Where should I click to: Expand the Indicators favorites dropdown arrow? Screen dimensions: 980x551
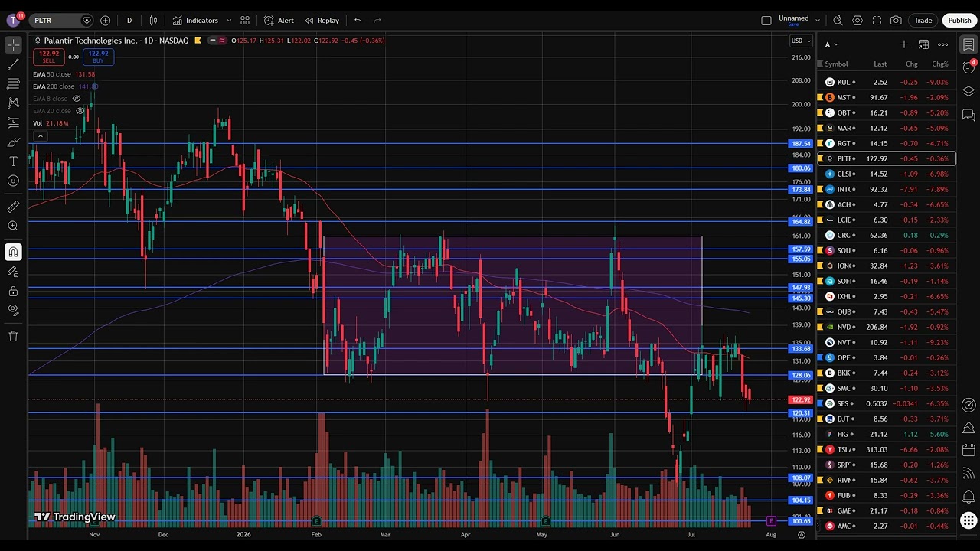(x=229, y=21)
